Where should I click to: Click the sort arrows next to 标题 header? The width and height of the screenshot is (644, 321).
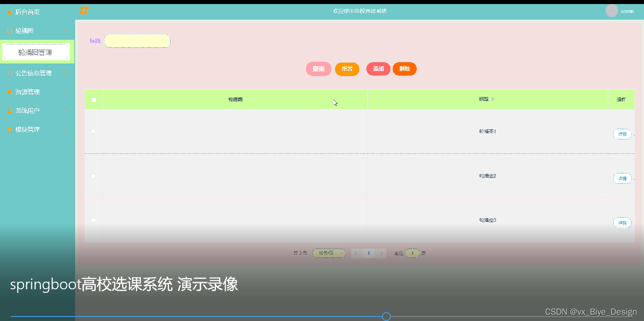click(x=493, y=99)
